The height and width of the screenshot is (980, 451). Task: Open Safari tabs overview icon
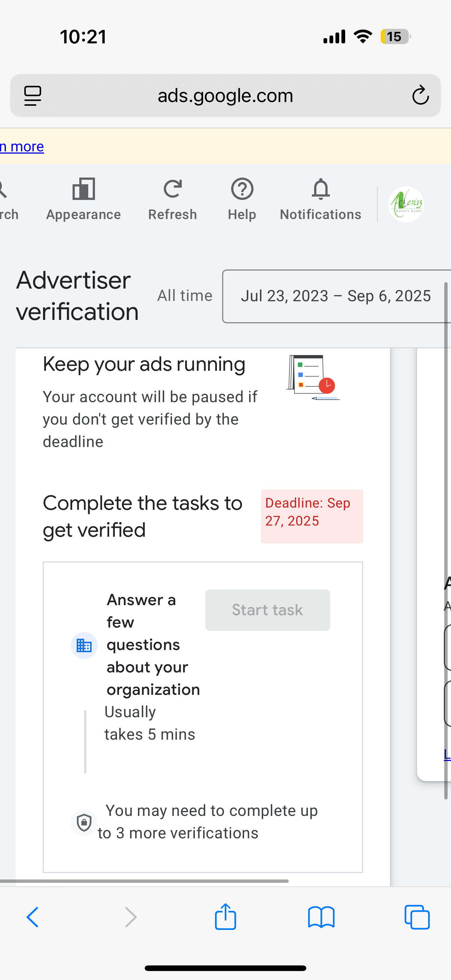[x=417, y=917]
